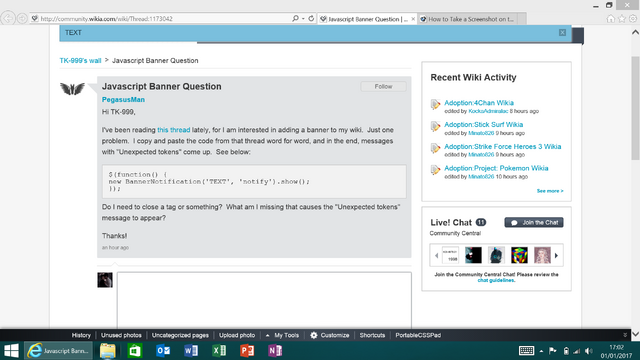The height and width of the screenshot is (360, 640).
Task: Collapse the bottom Wikia toolbar
Action: tap(625, 335)
